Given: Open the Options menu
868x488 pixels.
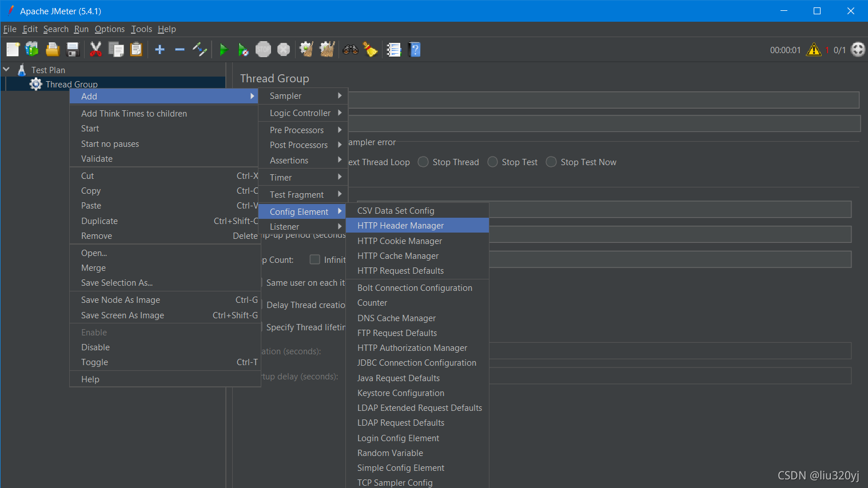Looking at the screenshot, I should coord(110,29).
